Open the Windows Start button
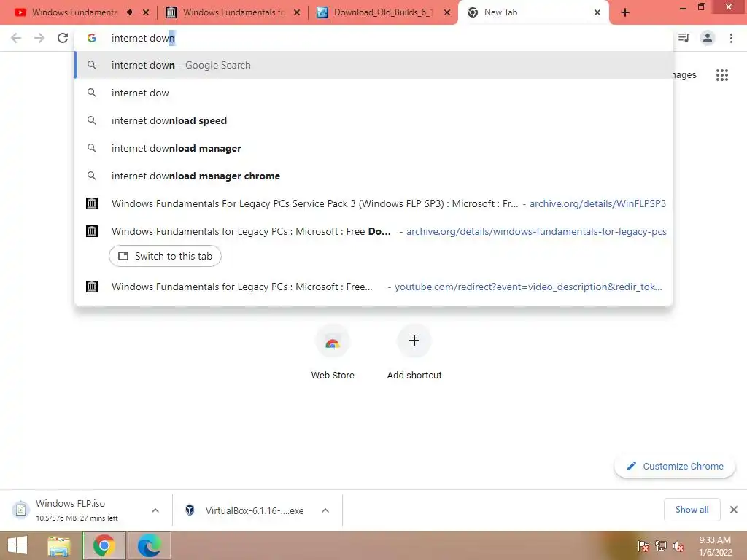 tap(18, 545)
